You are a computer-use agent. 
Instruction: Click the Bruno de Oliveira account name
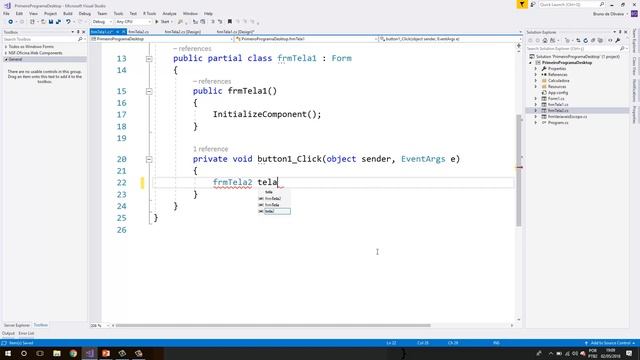click(608, 14)
